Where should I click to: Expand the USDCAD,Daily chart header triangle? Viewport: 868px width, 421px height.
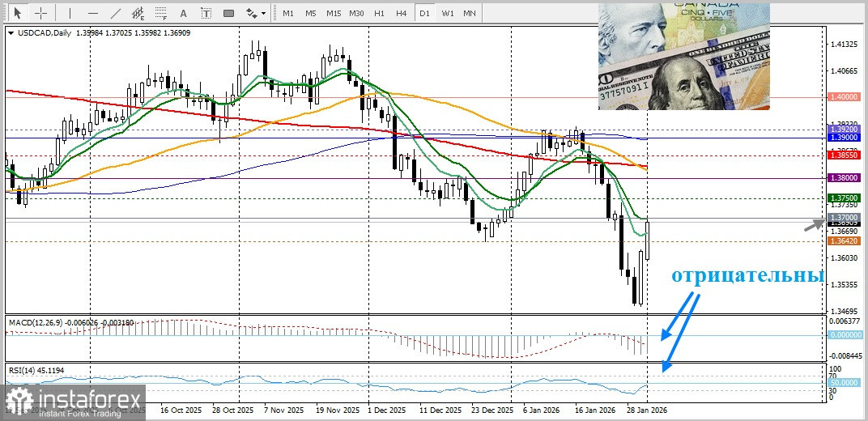(x=10, y=32)
